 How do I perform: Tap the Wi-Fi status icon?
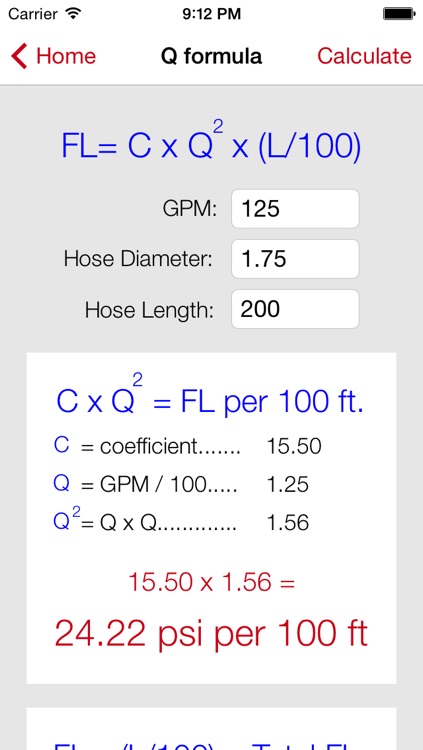pyautogui.click(x=73, y=14)
